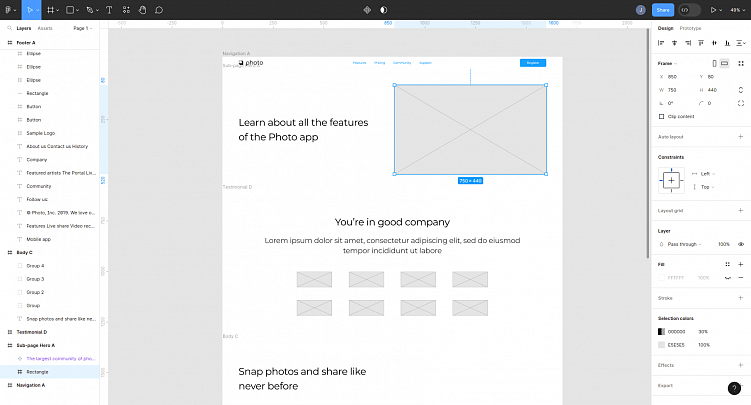Open the Frame type dropdown

click(x=667, y=63)
